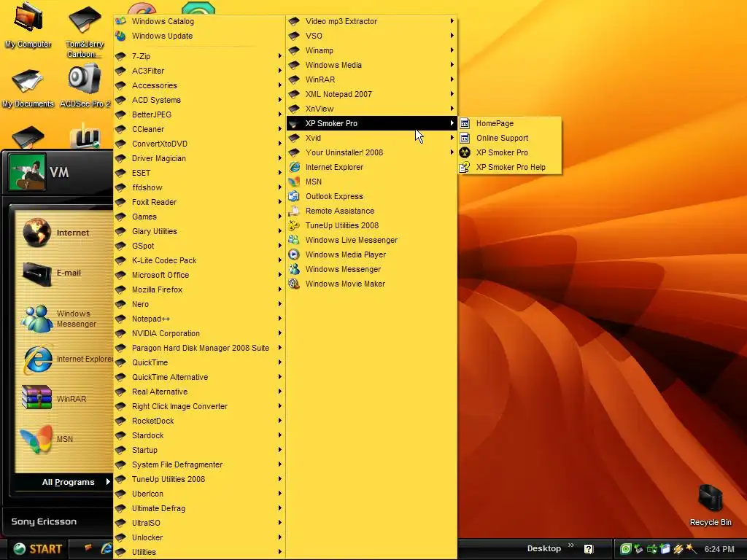This screenshot has width=747, height=560.
Task: Expand NVIDIA Corporation folder
Action: (x=199, y=333)
